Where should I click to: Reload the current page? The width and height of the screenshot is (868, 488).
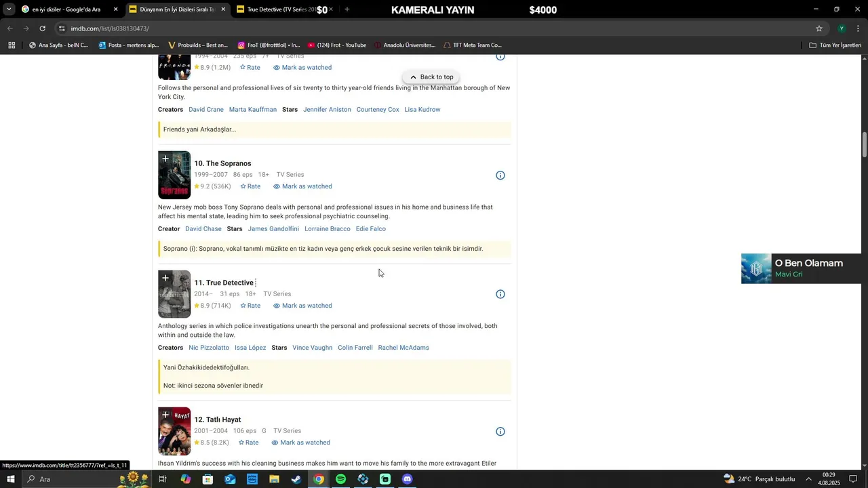tap(42, 28)
